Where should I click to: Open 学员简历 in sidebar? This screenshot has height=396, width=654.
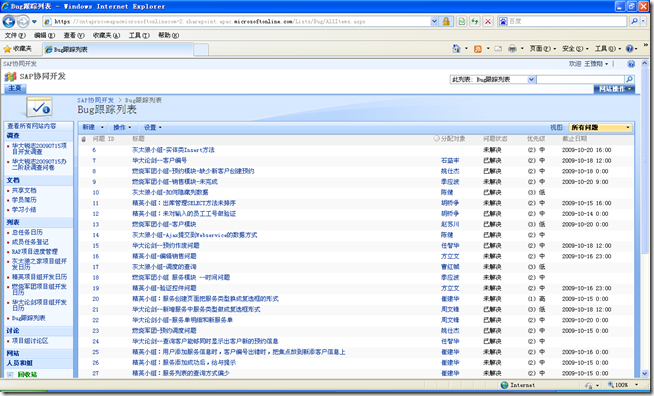[24, 200]
